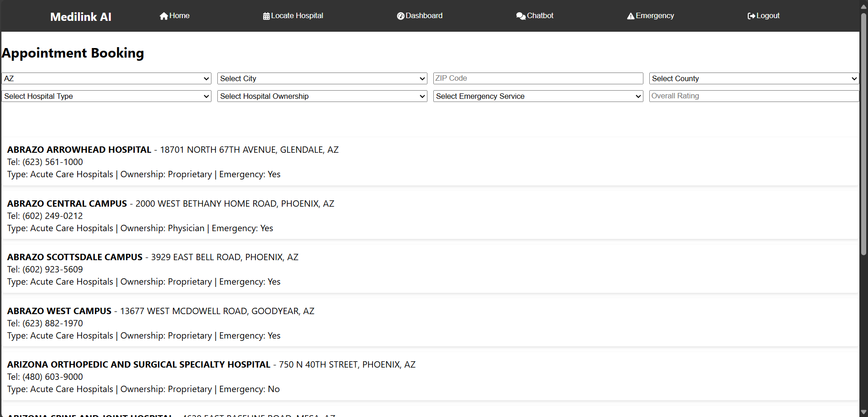
Task: Expand the Select City dropdown
Action: 322,78
